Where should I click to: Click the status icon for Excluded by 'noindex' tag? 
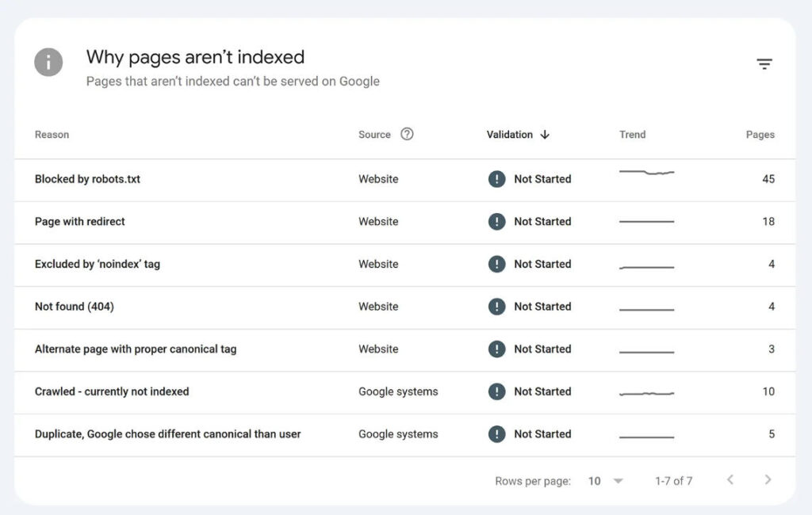pos(496,264)
